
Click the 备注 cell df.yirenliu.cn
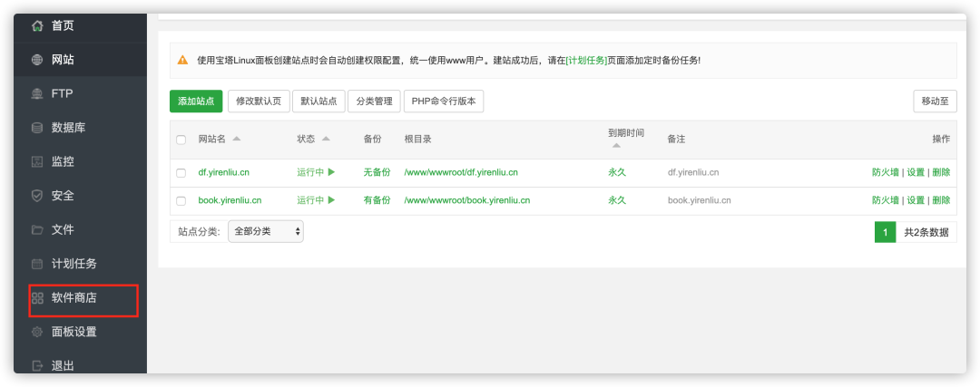tap(693, 172)
